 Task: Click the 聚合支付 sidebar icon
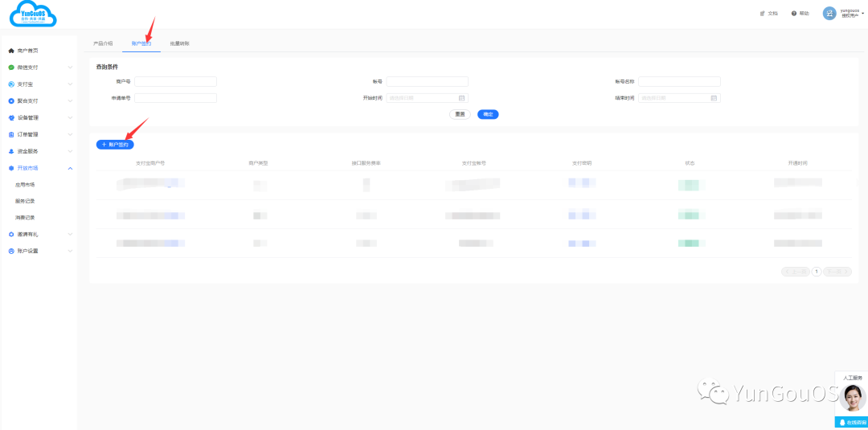pyautogui.click(x=11, y=100)
